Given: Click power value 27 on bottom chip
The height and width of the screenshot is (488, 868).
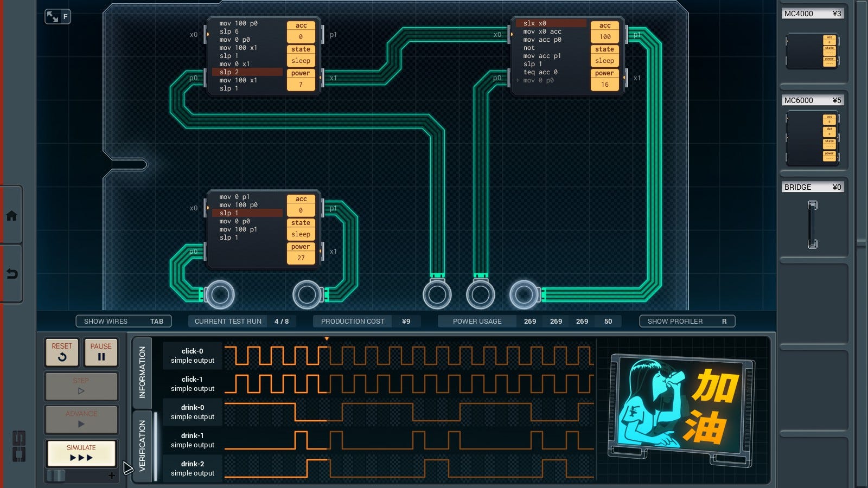Looking at the screenshot, I should coord(301,258).
